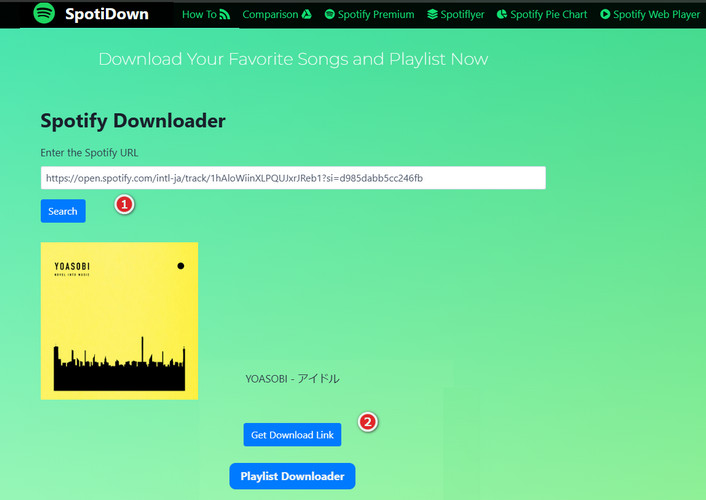Click the pie chart icon in navbar

pos(502,14)
